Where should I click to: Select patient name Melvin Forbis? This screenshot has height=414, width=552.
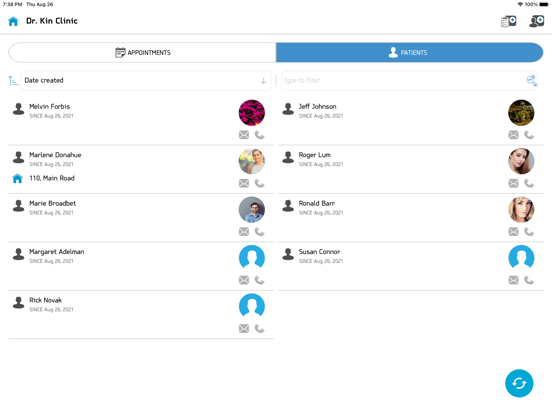(x=50, y=106)
